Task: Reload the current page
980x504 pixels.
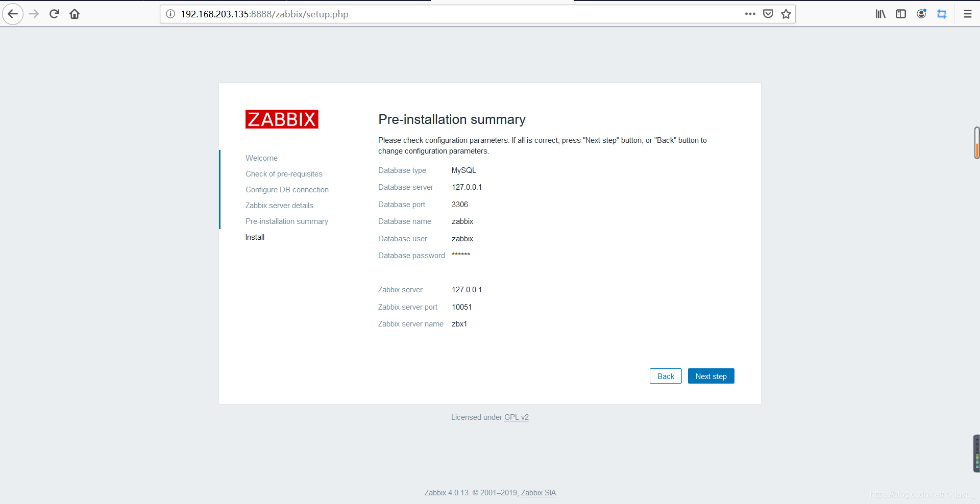Action: tap(54, 14)
